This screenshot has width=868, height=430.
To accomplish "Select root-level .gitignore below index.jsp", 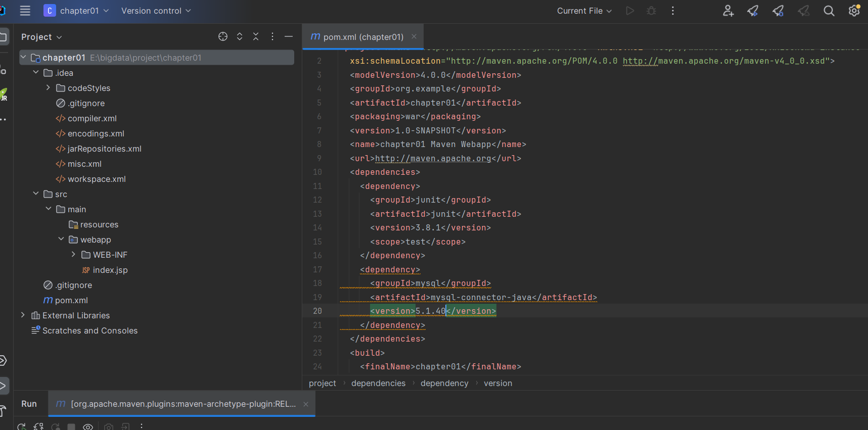I will (x=68, y=285).
